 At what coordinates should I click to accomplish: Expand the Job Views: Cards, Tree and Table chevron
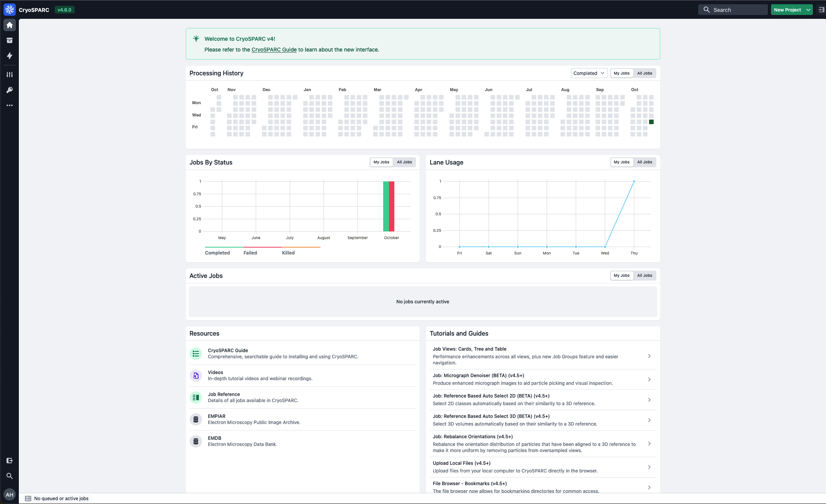point(649,356)
